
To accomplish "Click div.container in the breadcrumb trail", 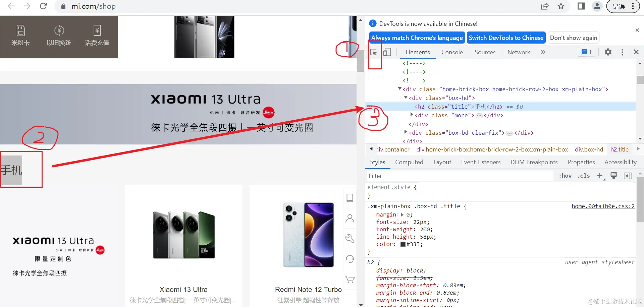I will [x=393, y=149].
